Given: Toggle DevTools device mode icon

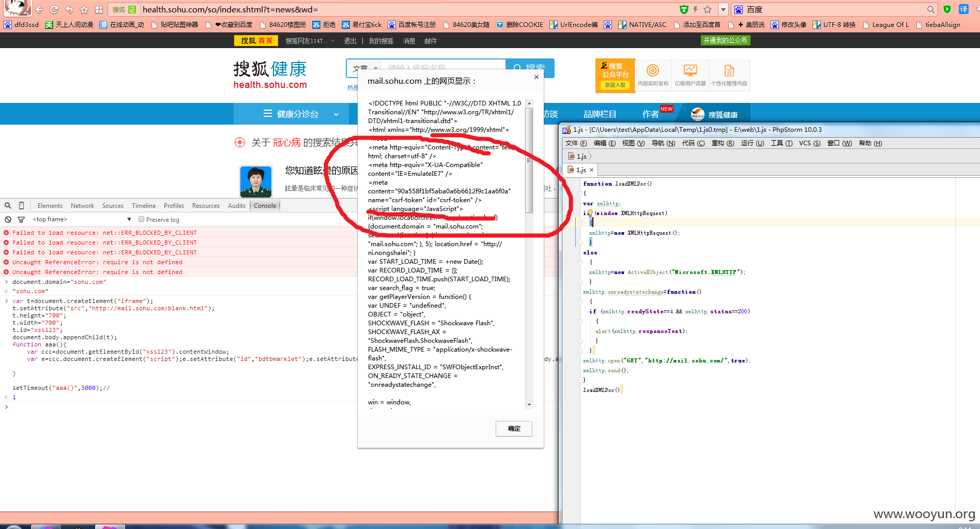Looking at the screenshot, I should [x=21, y=205].
